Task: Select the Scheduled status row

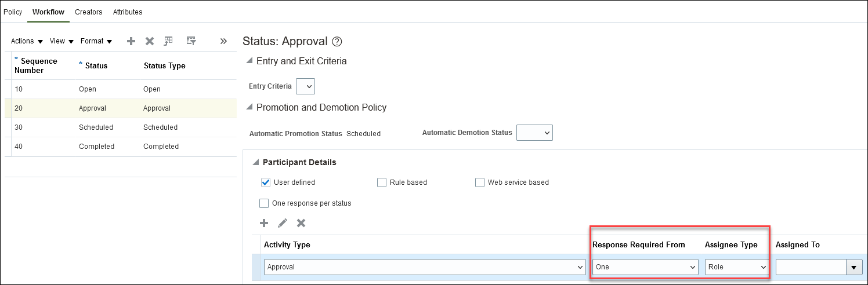Action: pyautogui.click(x=96, y=127)
